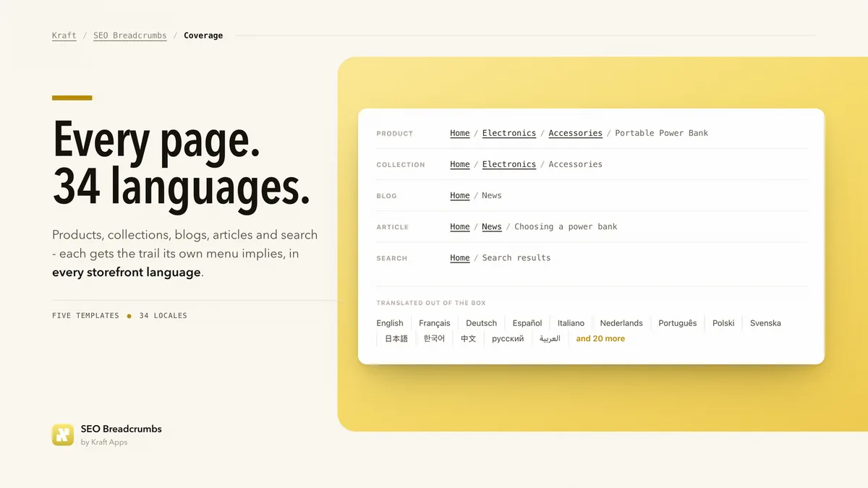Choose 中文 language
Viewport: 868px width, 488px height.
pos(469,338)
